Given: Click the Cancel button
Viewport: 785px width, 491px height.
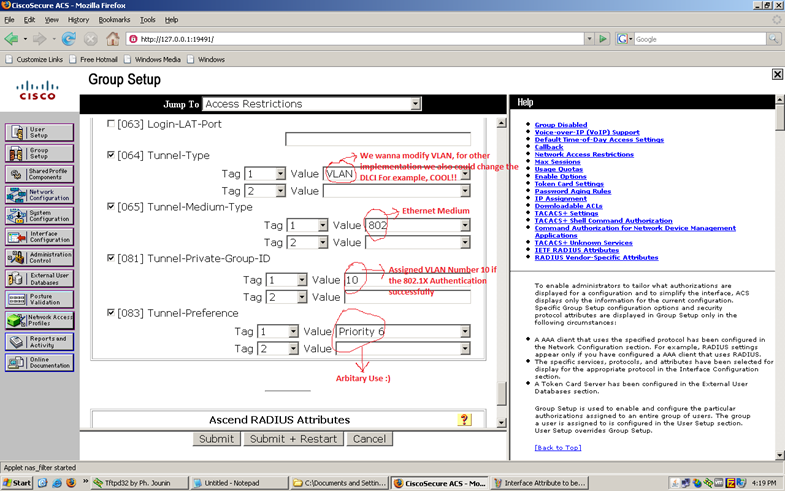Looking at the screenshot, I should pyautogui.click(x=369, y=439).
